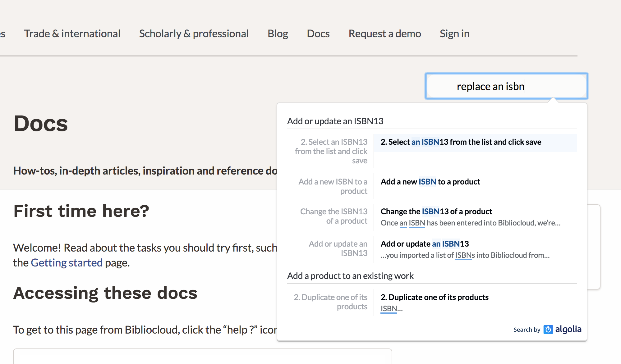Open the Scholarly & professional nav link
This screenshot has width=621, height=364.
(194, 34)
